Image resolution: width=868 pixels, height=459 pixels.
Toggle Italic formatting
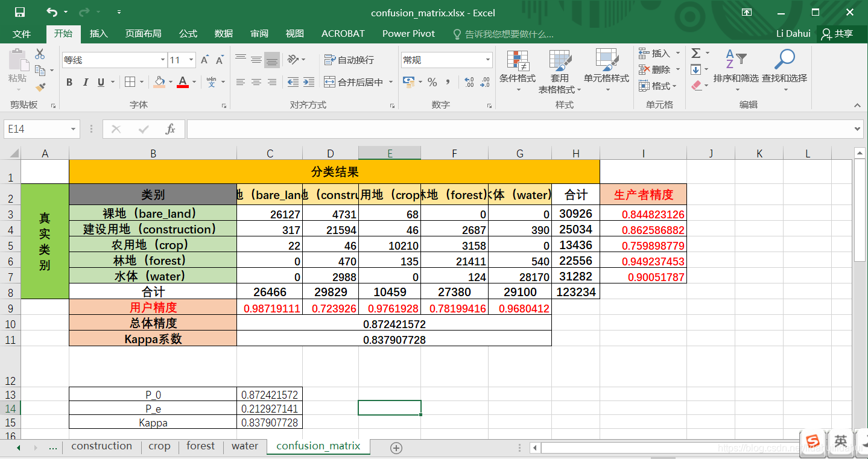[85, 82]
